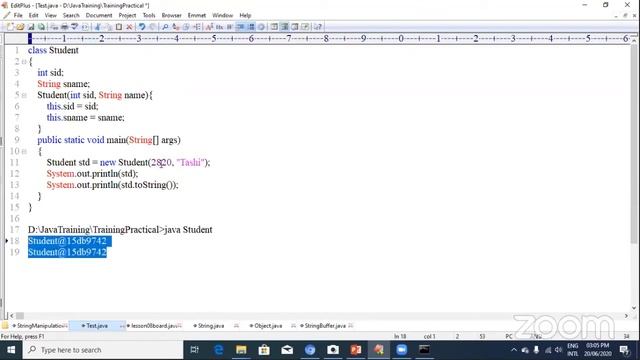This screenshot has width=640, height=360.
Task: Click the Redo toolbar icon
Action: tap(152, 27)
